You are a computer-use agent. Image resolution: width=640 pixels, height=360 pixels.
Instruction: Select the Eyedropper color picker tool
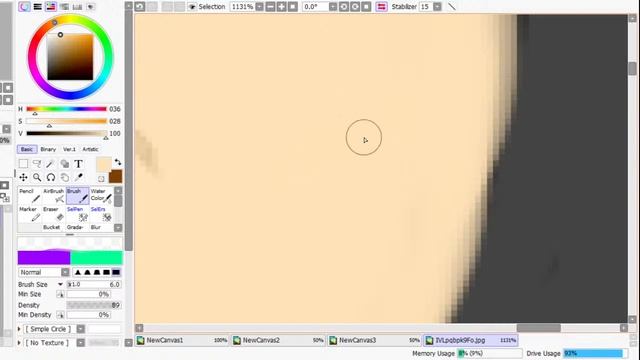coord(78,177)
